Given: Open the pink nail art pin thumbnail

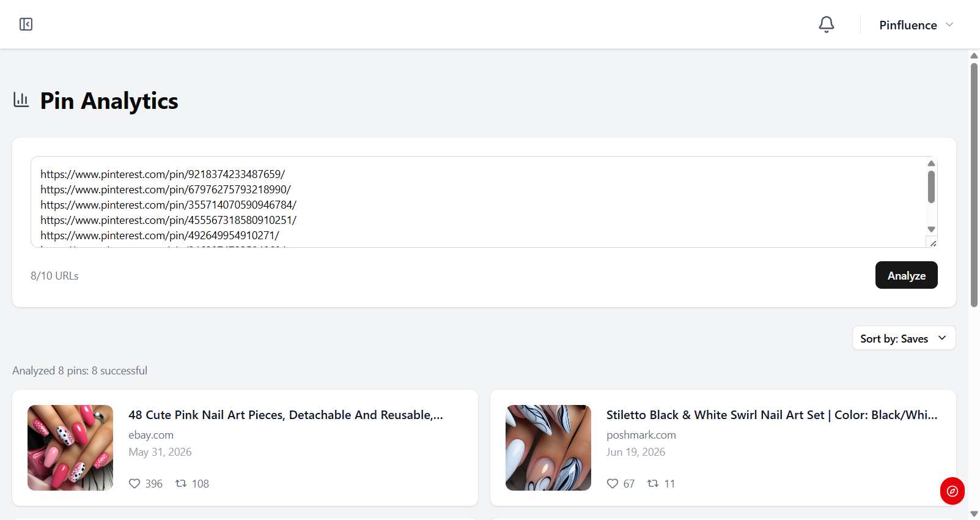Looking at the screenshot, I should coord(70,448).
